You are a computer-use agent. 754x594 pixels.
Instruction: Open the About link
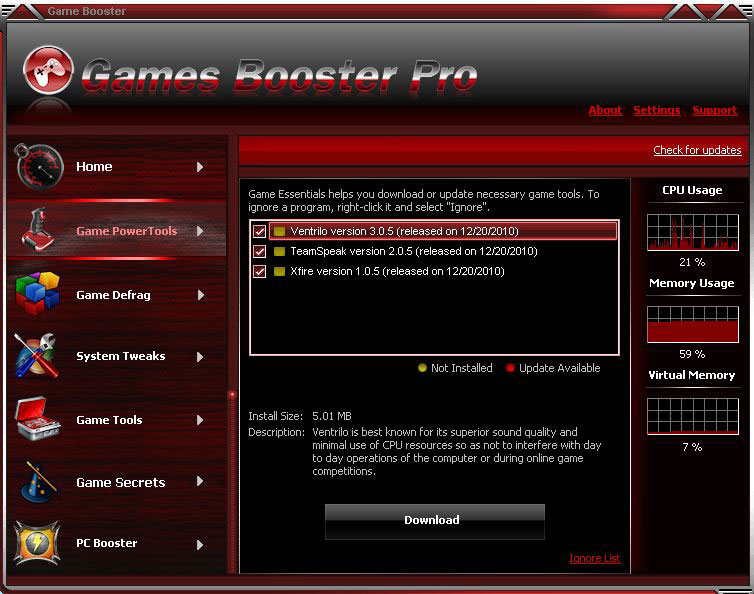[605, 110]
